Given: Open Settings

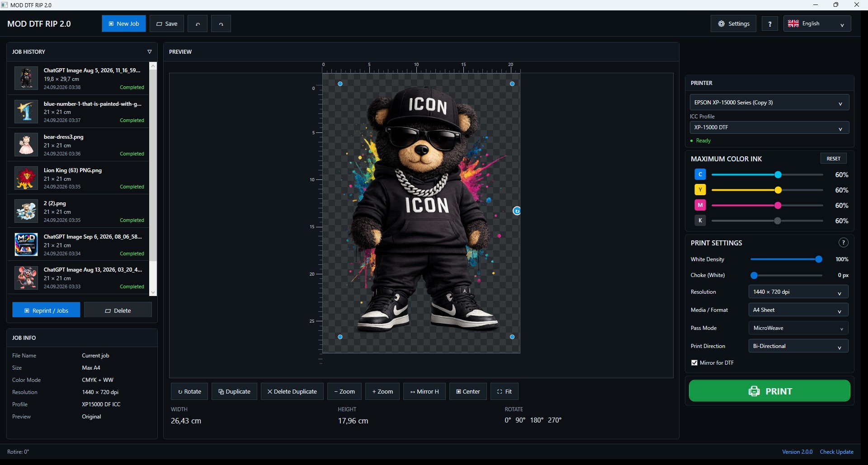Looking at the screenshot, I should point(733,24).
